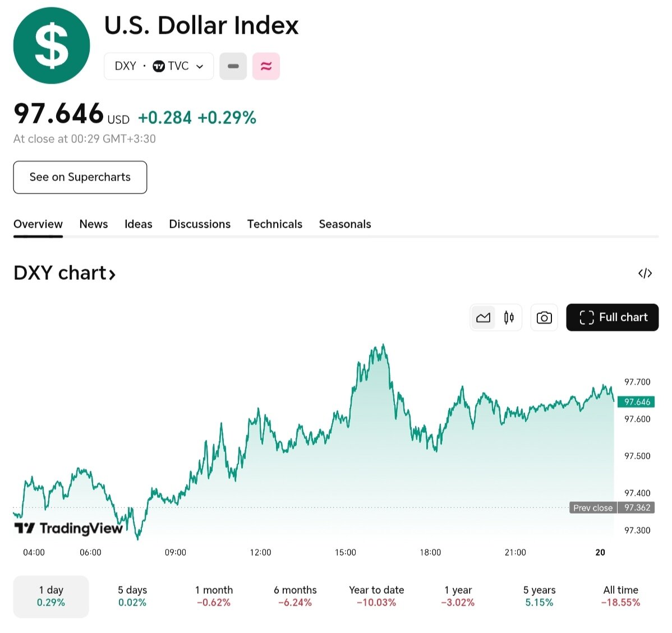This screenshot has height=633, width=672.
Task: Click the pink approximately-equal badge icon
Action: (x=266, y=66)
